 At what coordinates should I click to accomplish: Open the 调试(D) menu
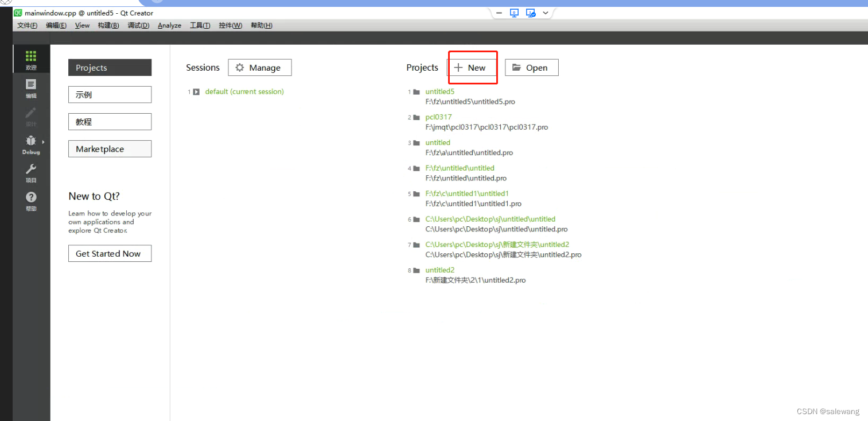tap(138, 25)
